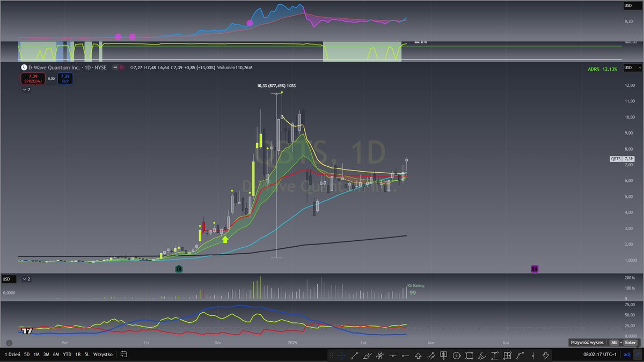
Task: Select the horizontal line tool
Action: click(x=393, y=356)
